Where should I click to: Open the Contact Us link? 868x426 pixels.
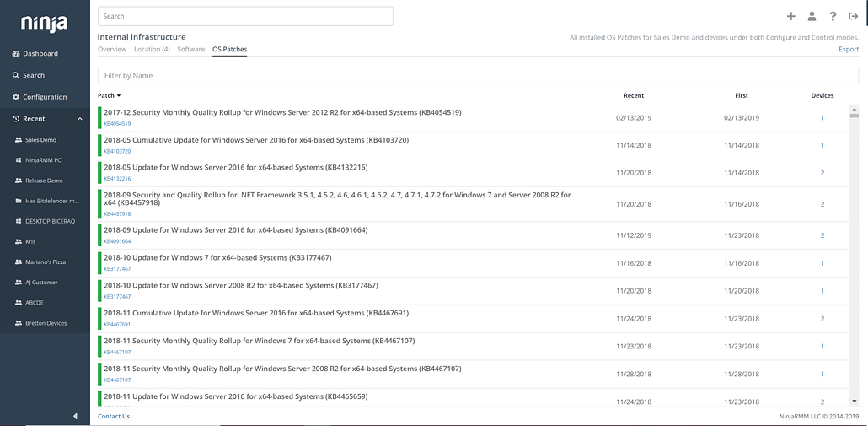click(x=114, y=416)
